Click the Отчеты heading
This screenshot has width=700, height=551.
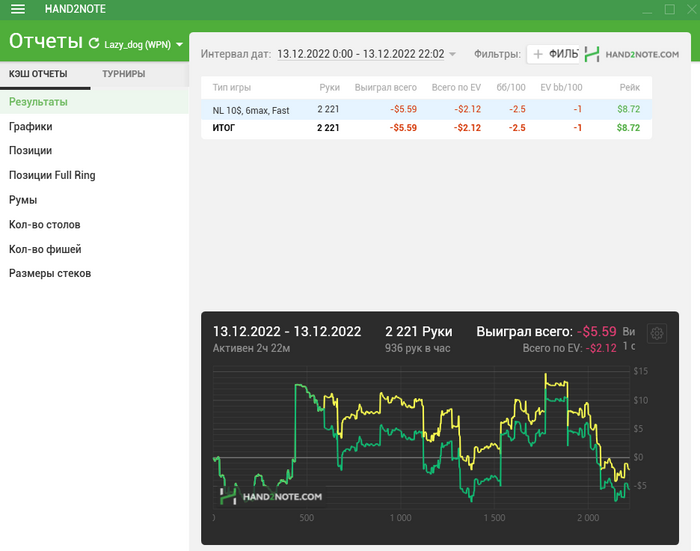(x=46, y=41)
